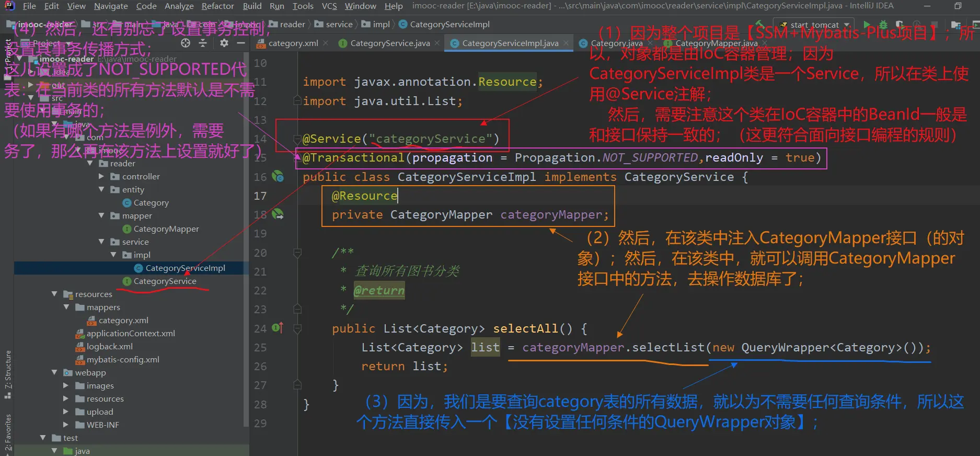980x456 pixels.
Task: Toggle import block fold marker on line 12
Action: point(297,101)
